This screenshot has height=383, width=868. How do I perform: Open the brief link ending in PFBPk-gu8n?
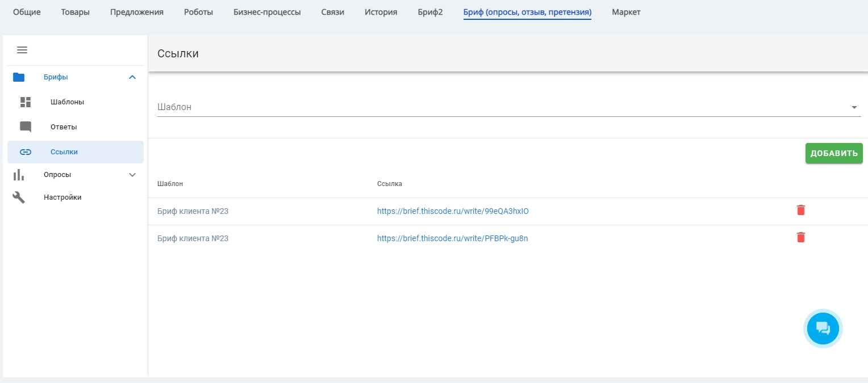pos(452,238)
